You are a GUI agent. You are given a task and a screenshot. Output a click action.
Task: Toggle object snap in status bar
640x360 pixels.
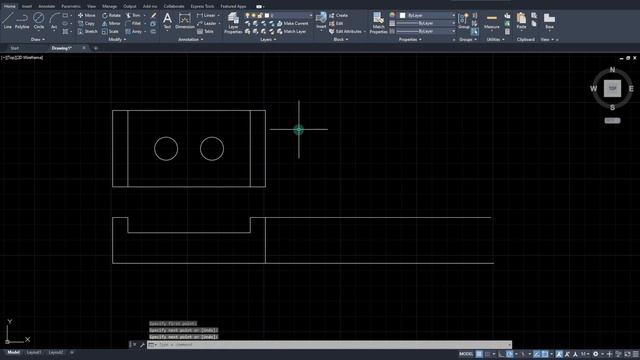tap(545, 354)
